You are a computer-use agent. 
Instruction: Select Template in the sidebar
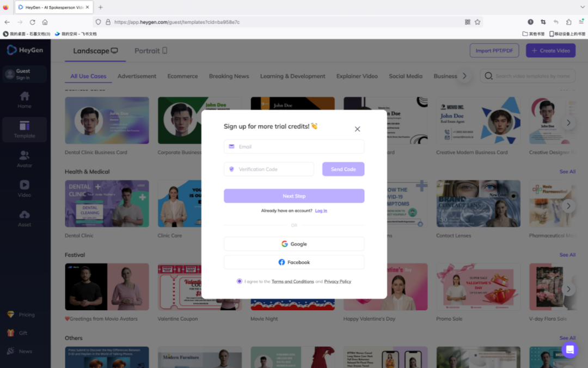click(x=24, y=130)
